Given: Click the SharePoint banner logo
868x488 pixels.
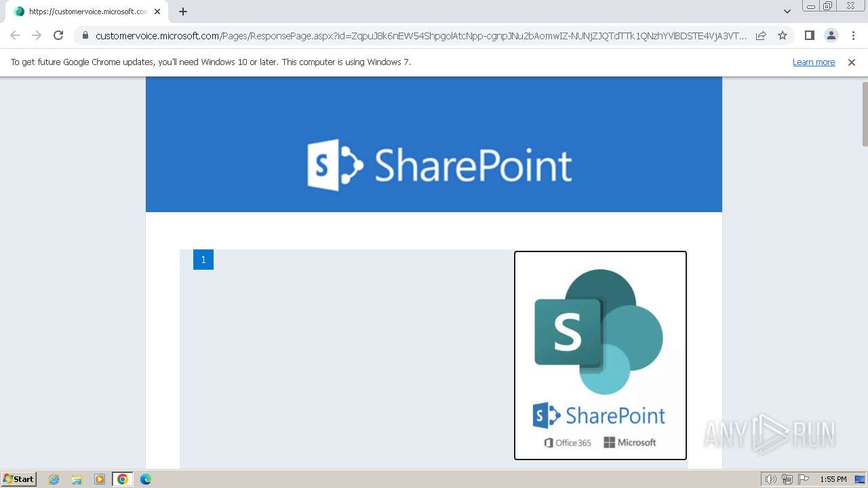Looking at the screenshot, I should [439, 165].
